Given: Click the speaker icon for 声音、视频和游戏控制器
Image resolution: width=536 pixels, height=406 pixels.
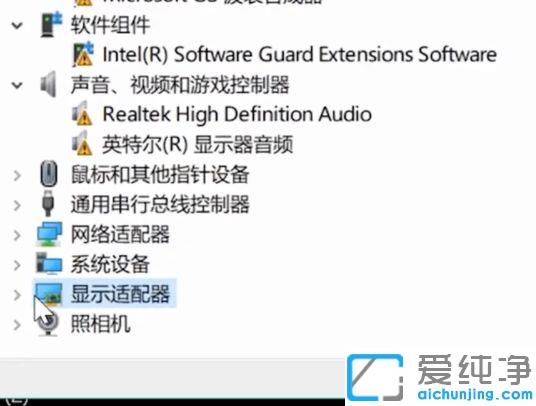Looking at the screenshot, I should click(x=48, y=84).
